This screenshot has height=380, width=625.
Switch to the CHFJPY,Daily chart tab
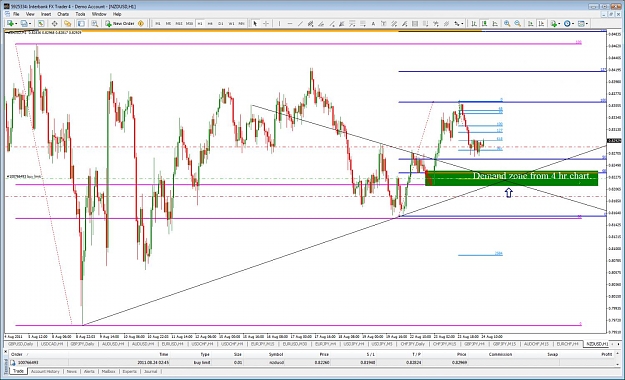tap(413, 344)
